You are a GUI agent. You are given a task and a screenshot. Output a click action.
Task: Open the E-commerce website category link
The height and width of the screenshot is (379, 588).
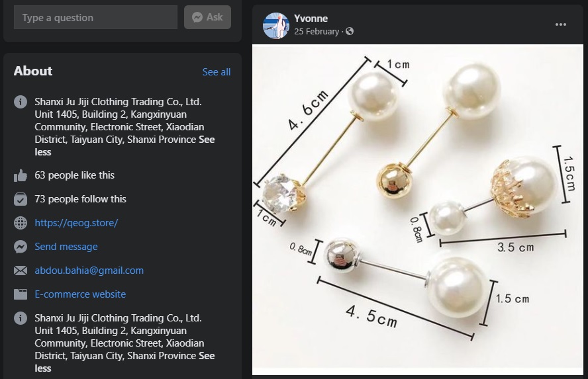pyautogui.click(x=80, y=294)
